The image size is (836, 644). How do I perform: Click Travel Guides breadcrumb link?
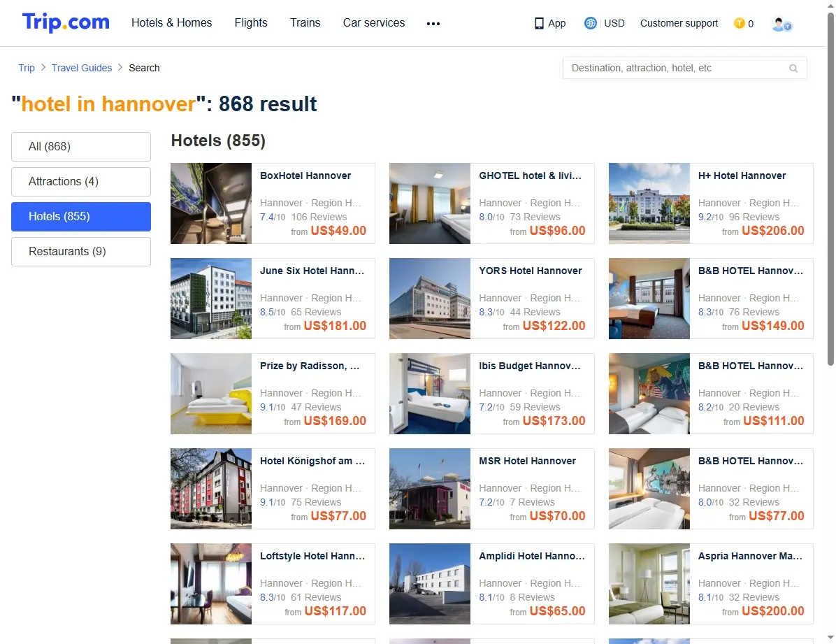(82, 68)
